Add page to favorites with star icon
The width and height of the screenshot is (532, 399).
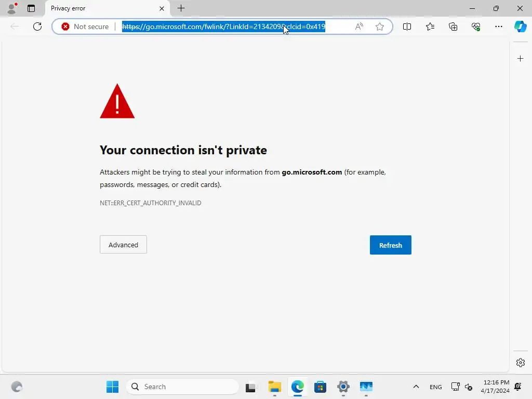coord(380,26)
